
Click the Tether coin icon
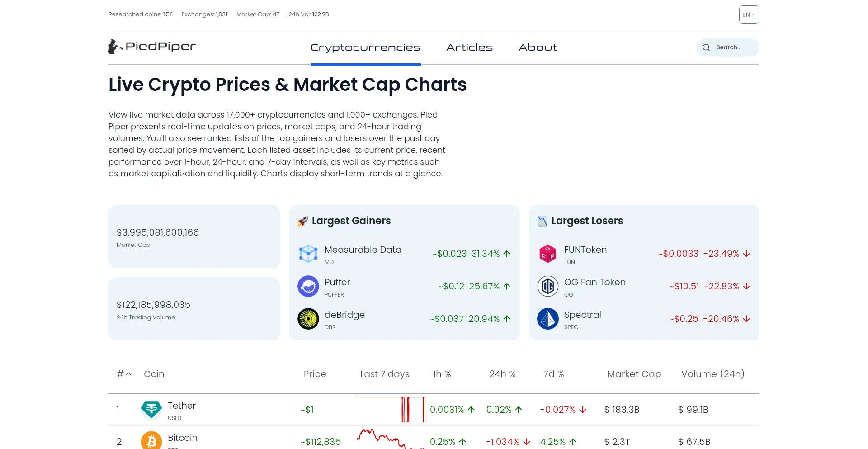[151, 410]
